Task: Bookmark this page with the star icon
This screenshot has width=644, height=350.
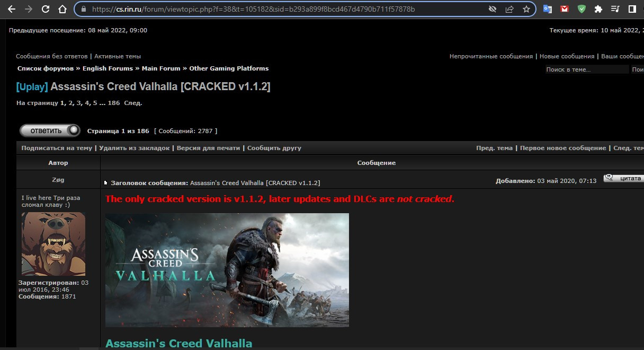Action: [x=526, y=9]
